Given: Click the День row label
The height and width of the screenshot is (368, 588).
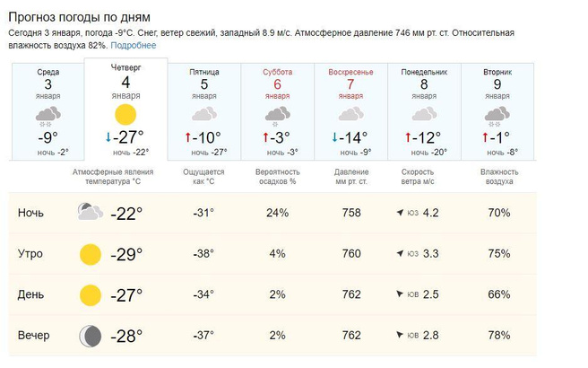Looking at the screenshot, I should [x=30, y=294].
